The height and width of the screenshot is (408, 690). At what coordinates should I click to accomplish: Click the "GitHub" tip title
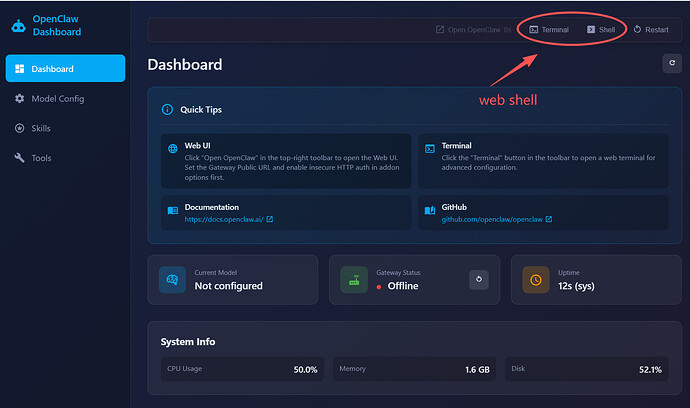454,207
